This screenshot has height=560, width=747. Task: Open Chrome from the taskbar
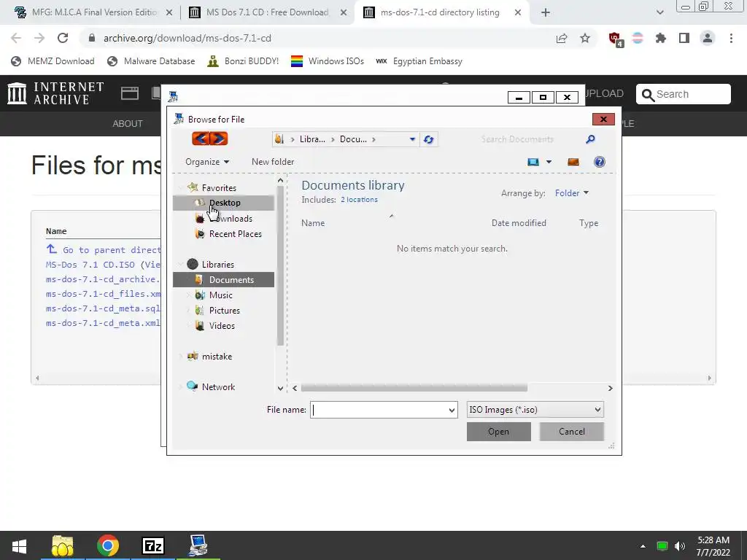[108, 545]
